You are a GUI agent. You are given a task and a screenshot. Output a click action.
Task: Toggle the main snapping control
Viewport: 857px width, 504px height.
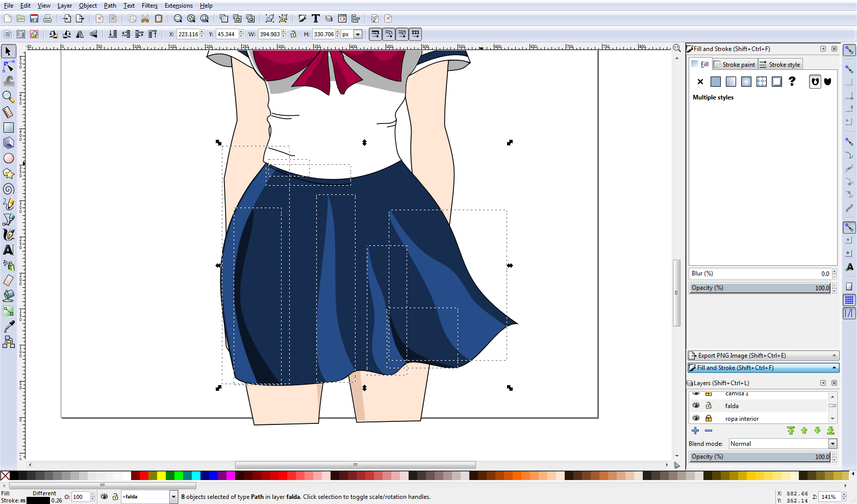click(849, 50)
